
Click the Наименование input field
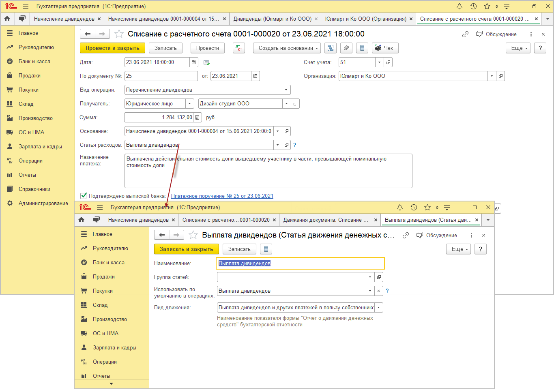[301, 263]
